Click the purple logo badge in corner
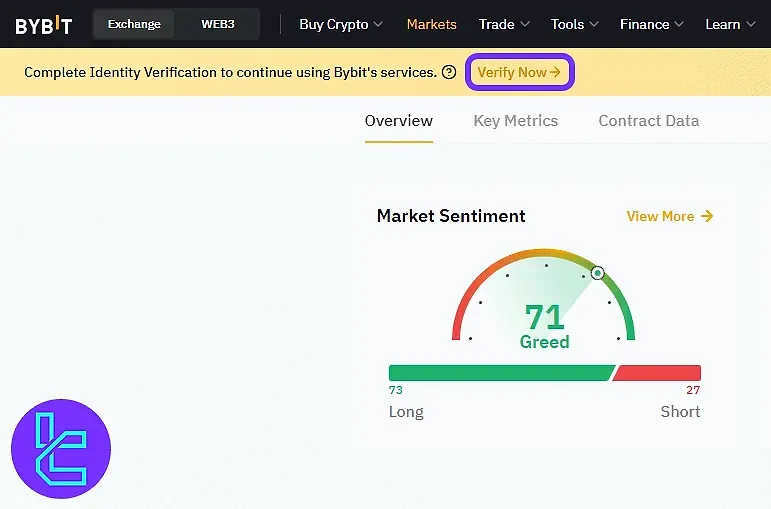This screenshot has width=771, height=509. (61, 449)
